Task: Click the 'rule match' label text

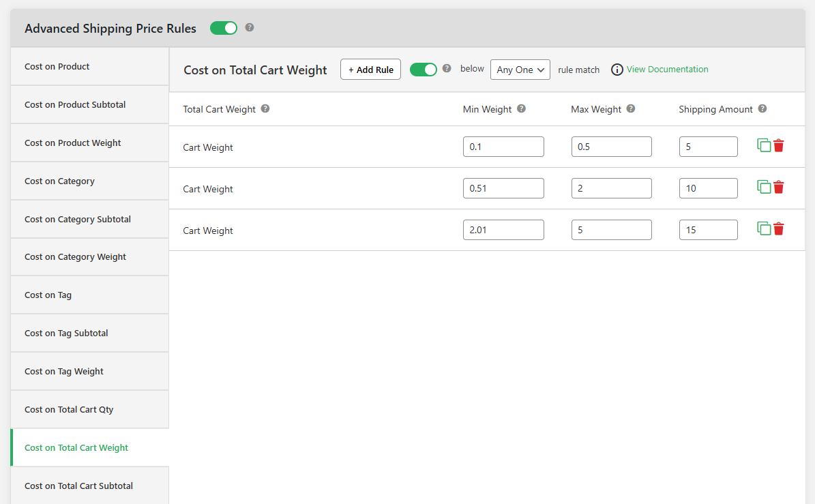Action: 578,70
